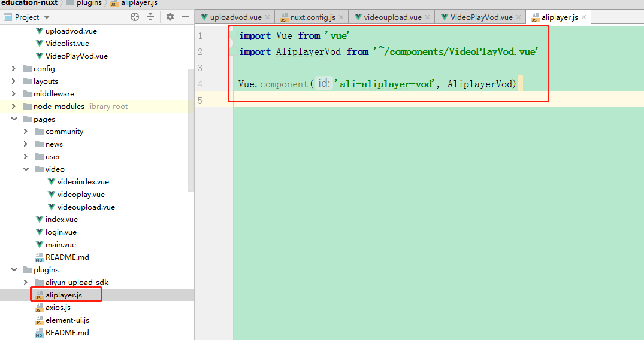Expand the config folder
This screenshot has width=644, height=340.
point(14,69)
